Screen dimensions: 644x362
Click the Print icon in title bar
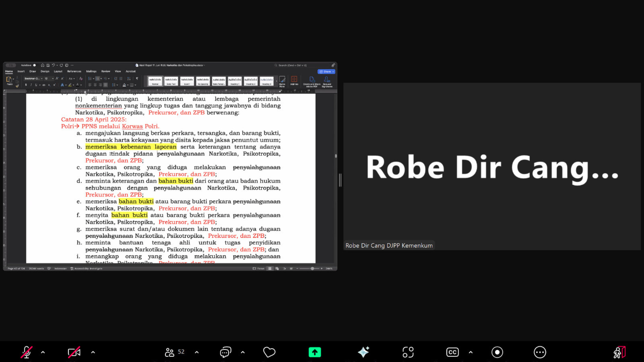[67, 65]
